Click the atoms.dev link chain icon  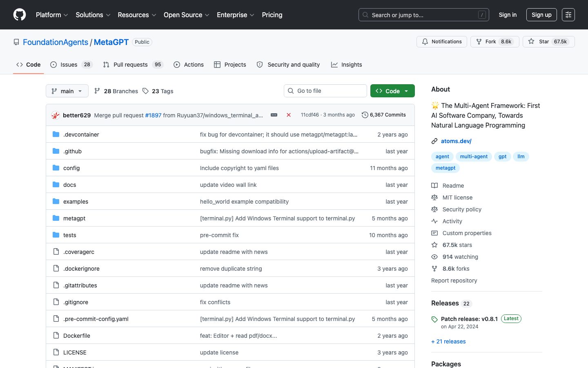click(434, 141)
